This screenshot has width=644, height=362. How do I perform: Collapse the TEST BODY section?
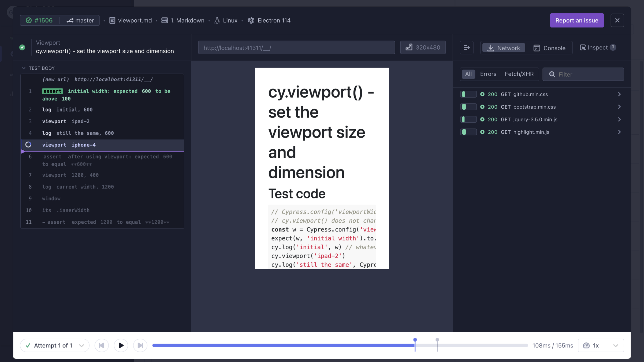(x=24, y=68)
